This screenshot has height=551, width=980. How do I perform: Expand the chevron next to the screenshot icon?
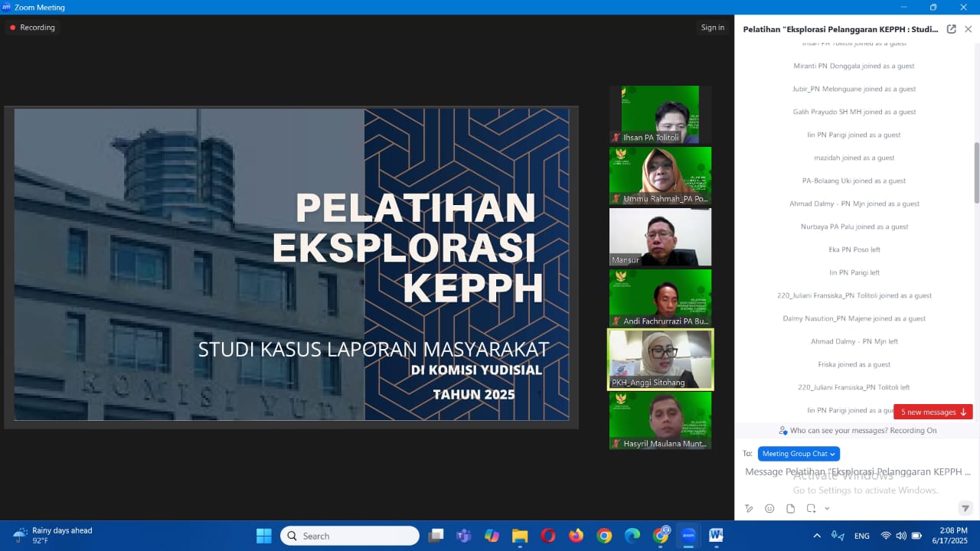pos(827,508)
